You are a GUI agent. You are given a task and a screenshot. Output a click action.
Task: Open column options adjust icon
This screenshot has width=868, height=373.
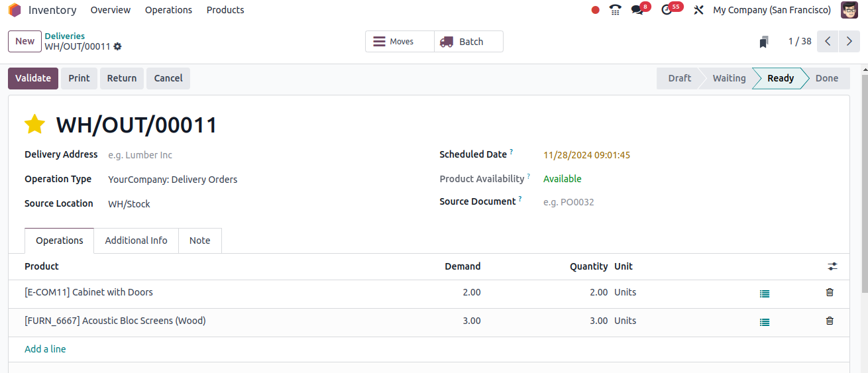[x=832, y=266]
